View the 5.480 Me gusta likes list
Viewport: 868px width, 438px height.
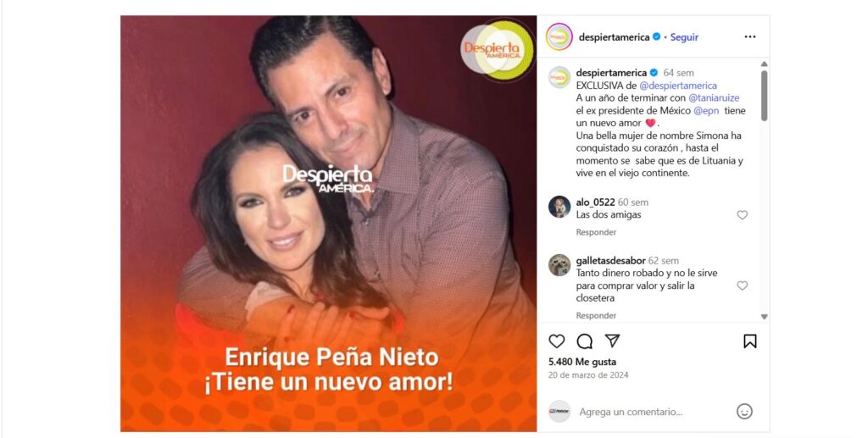582,362
